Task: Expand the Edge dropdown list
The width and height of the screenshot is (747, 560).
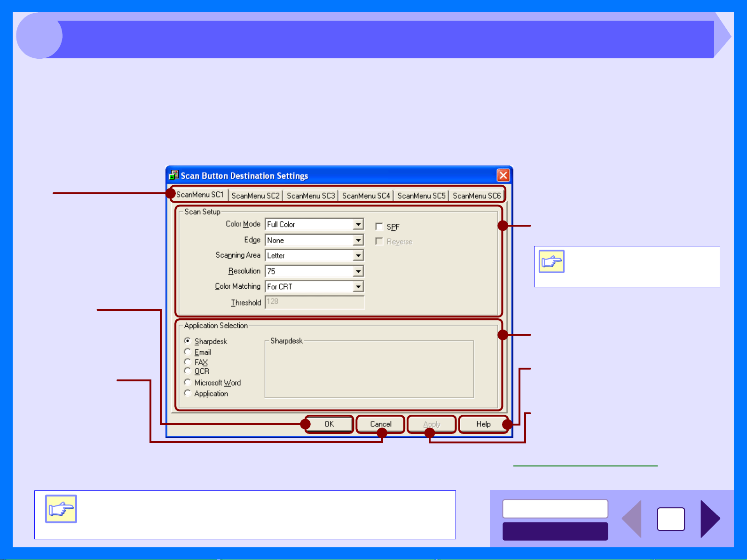Action: (x=358, y=240)
